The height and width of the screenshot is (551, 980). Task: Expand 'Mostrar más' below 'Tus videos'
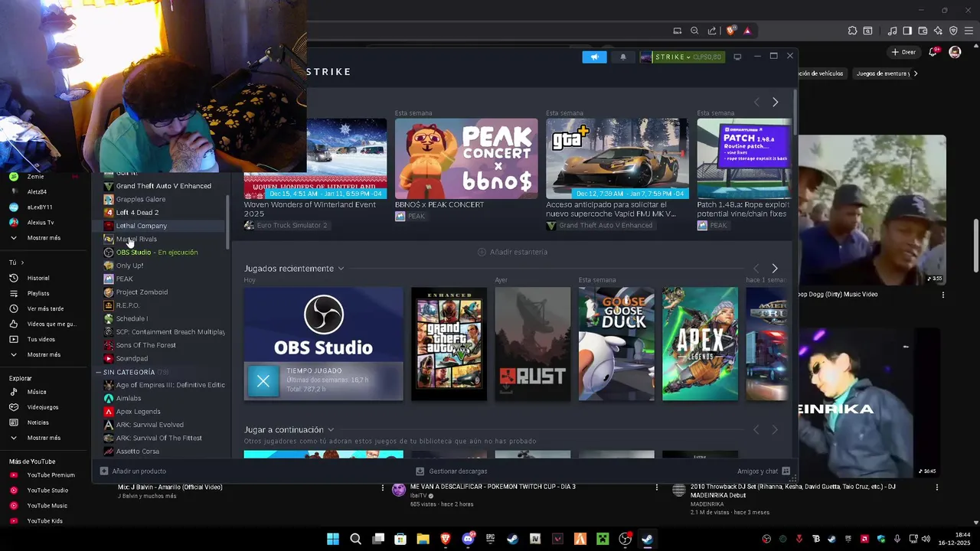click(44, 354)
